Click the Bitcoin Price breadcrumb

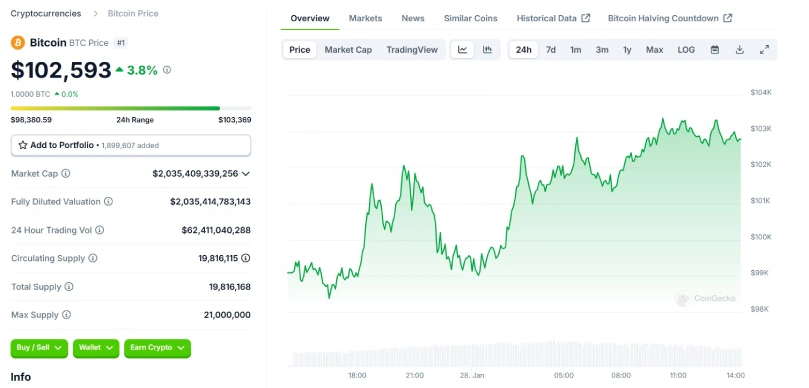coord(133,13)
